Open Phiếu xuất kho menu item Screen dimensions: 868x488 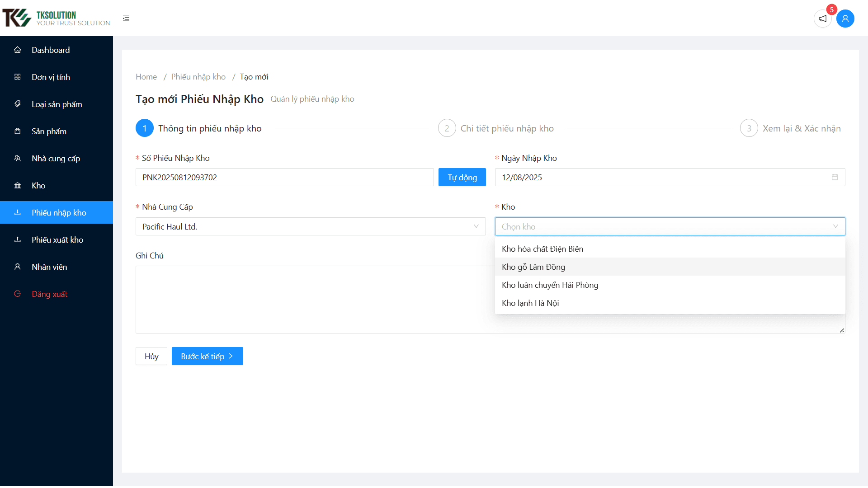57,239
